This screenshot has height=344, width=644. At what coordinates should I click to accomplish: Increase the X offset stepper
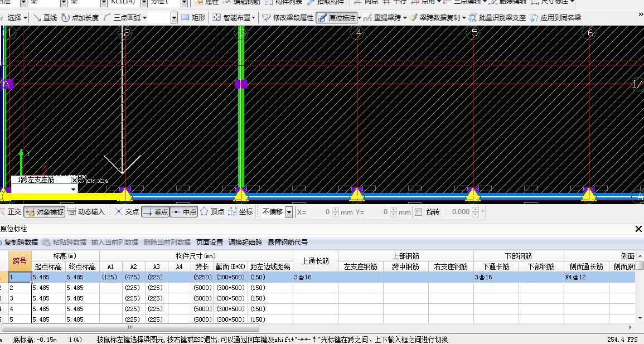coord(335,210)
